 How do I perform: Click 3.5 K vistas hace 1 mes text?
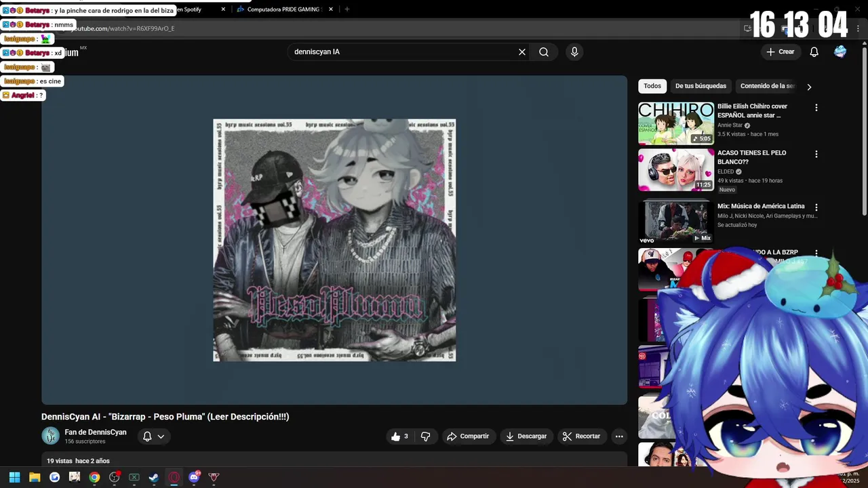pos(748,134)
